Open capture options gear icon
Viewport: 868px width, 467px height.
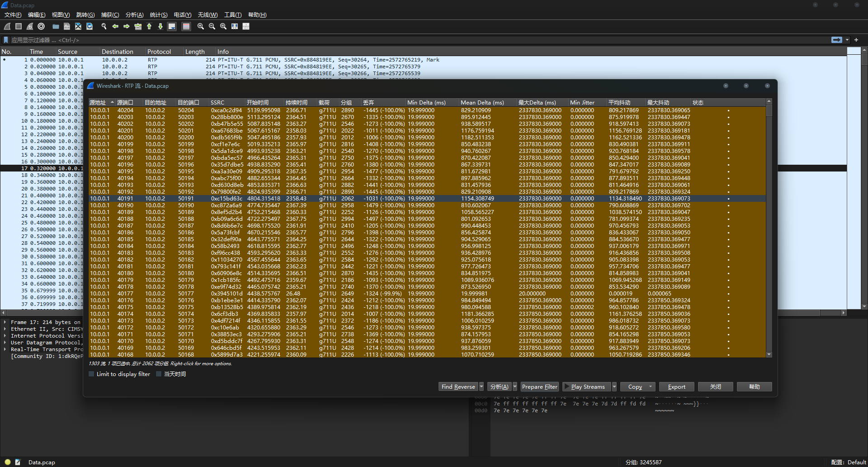click(x=42, y=27)
